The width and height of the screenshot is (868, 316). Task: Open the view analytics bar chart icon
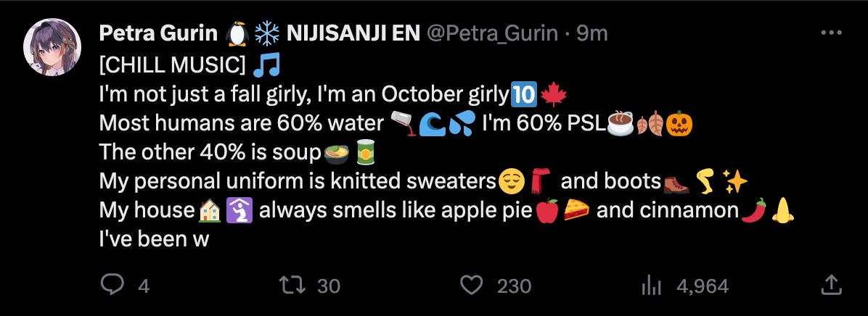tap(650, 286)
